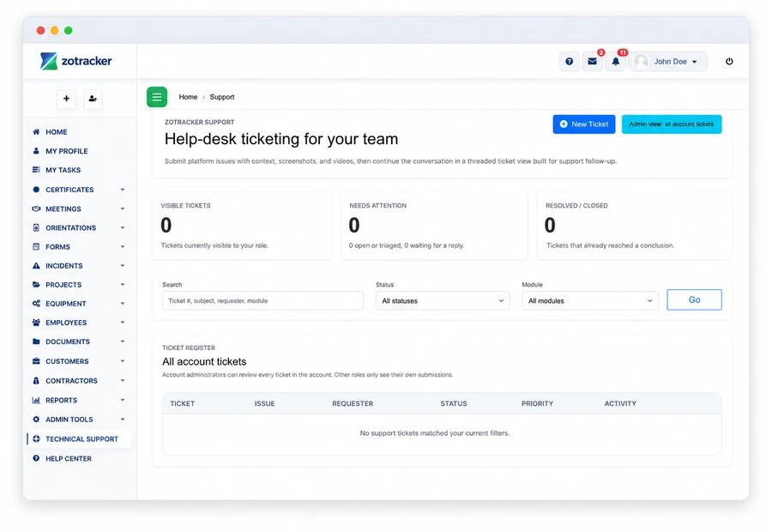Expand the Meetings menu arrow

point(123,209)
